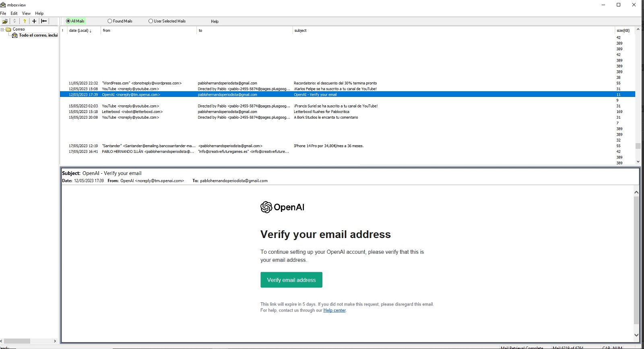This screenshot has height=349, width=644.
Task: Click the mail list scroll down arrow
Action: [x=638, y=162]
